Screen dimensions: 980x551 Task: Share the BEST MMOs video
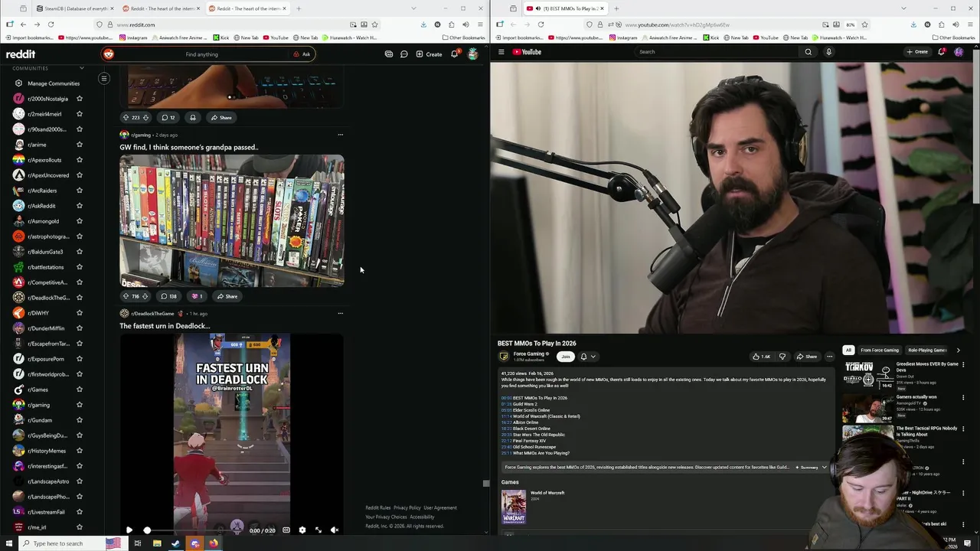click(806, 357)
